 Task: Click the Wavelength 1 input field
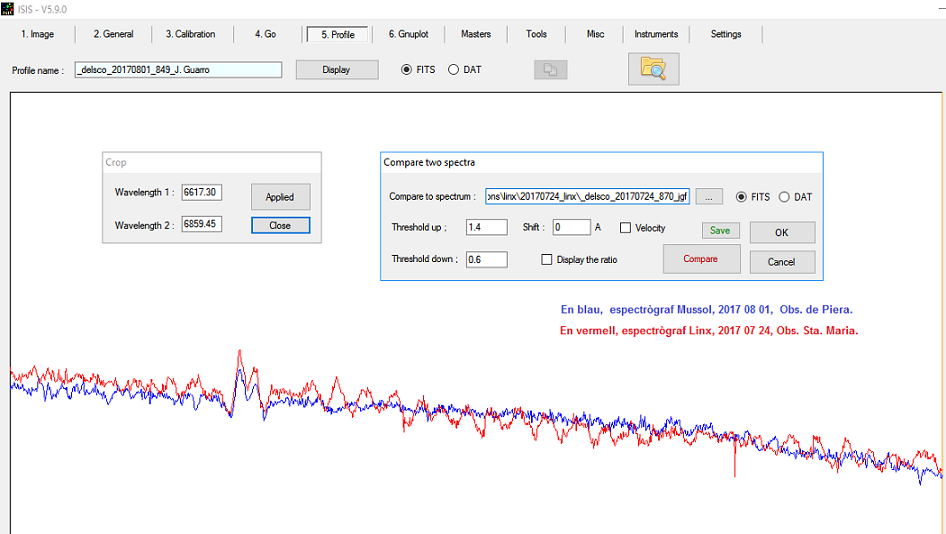click(x=201, y=193)
